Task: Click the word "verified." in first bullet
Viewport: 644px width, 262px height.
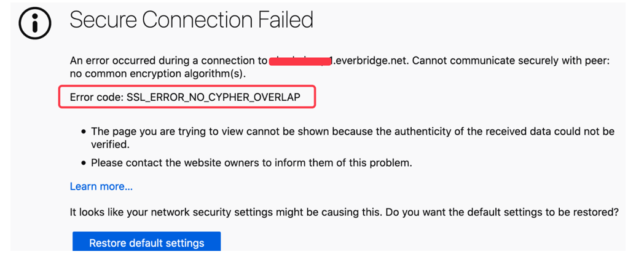Action: pos(110,144)
